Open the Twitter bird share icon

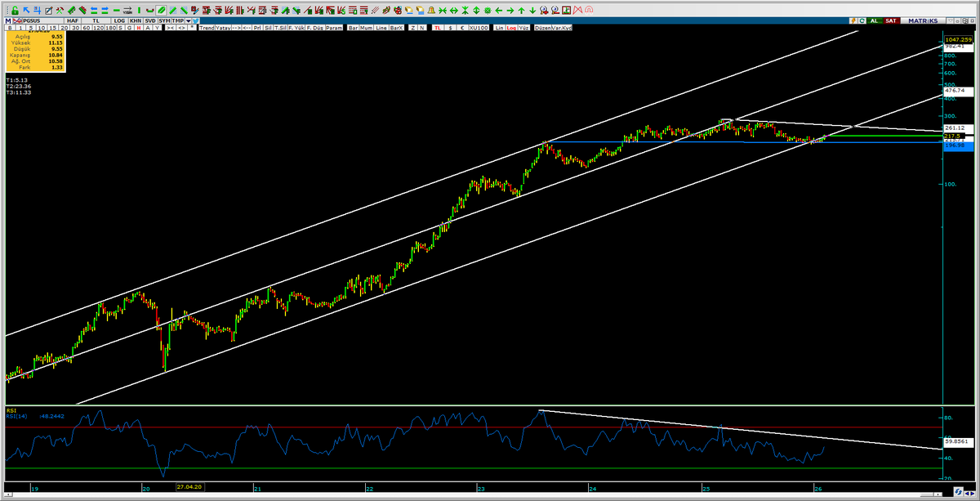point(195,20)
